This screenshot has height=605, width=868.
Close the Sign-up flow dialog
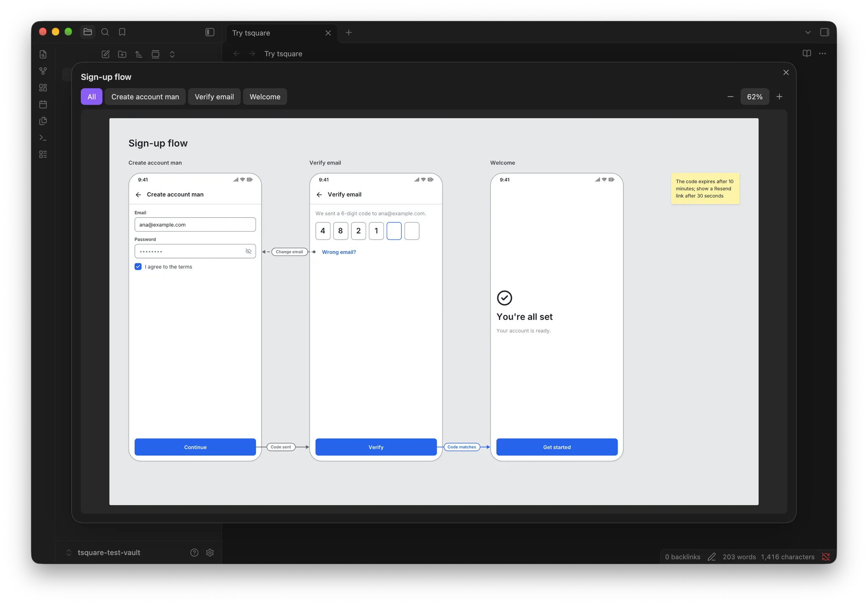[x=786, y=72]
